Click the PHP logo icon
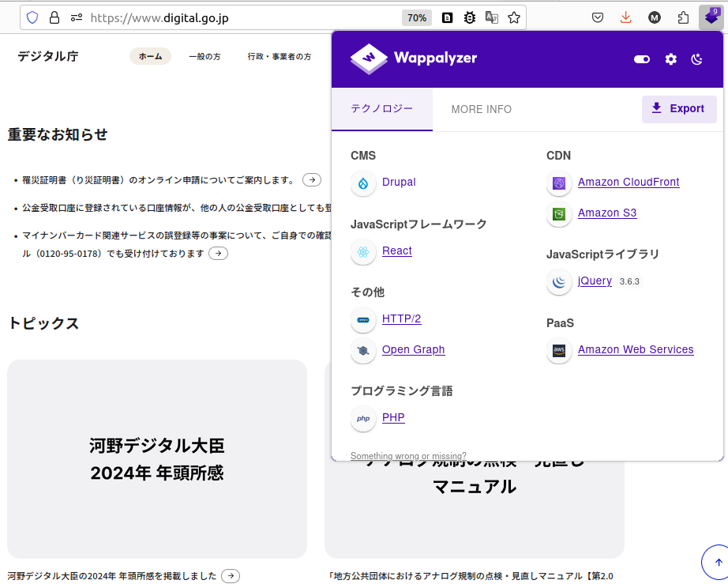The image size is (728, 584). tap(363, 419)
